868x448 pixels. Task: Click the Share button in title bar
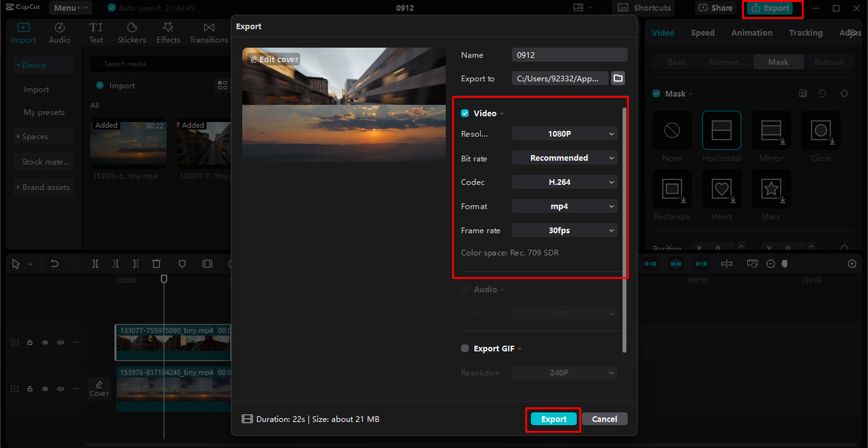pyautogui.click(x=715, y=8)
